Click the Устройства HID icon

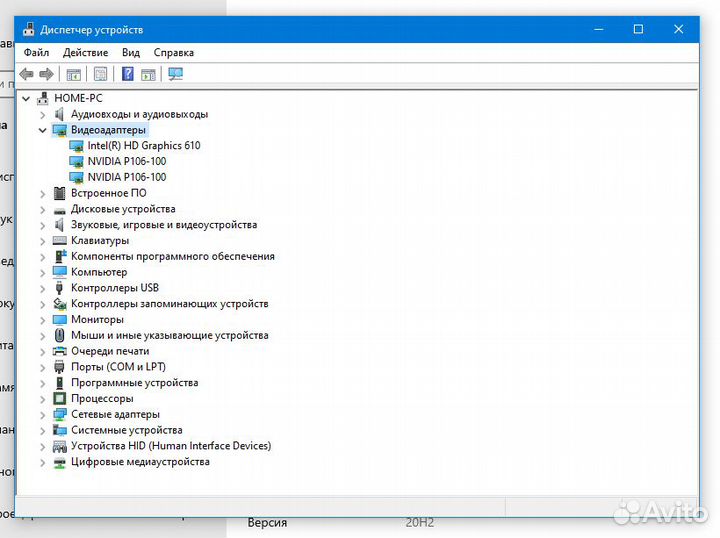coord(60,446)
